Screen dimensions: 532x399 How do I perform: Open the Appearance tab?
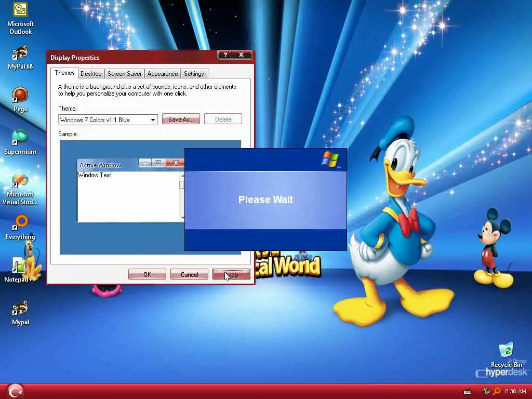coord(163,74)
